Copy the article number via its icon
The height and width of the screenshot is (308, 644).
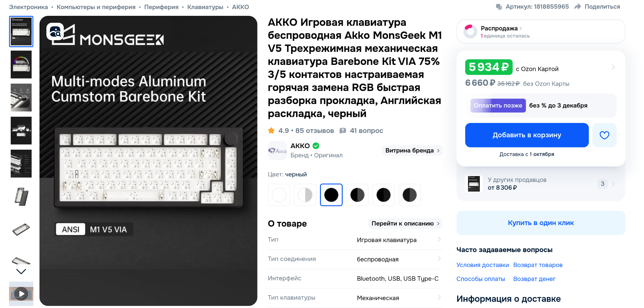point(499,7)
